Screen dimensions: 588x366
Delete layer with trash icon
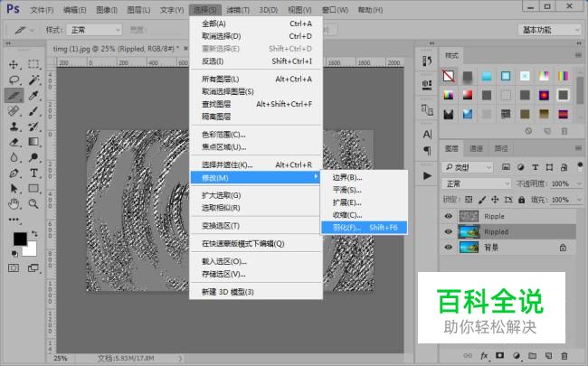(x=564, y=355)
